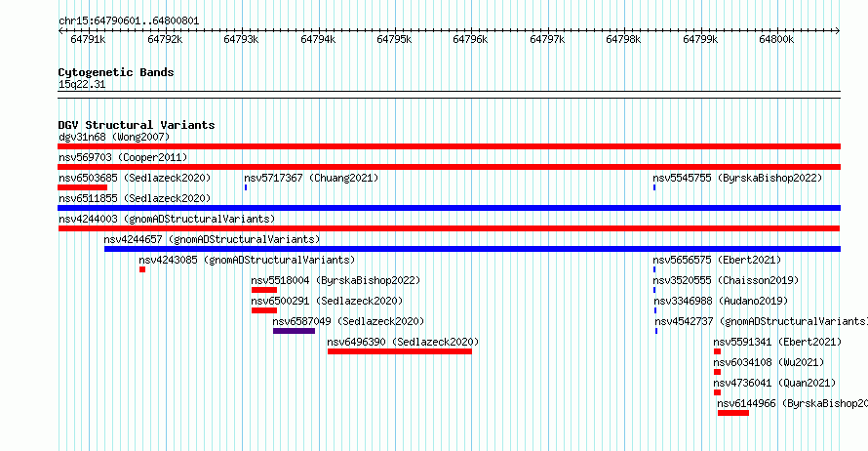Open nsv6144966 (ByrskaBishop) label

pyautogui.click(x=792, y=403)
